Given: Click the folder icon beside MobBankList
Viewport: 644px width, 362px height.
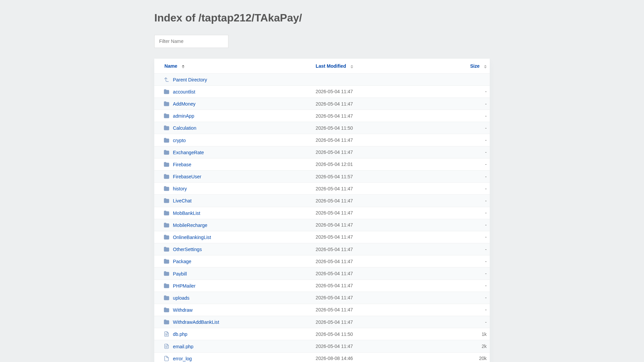Looking at the screenshot, I should tap(166, 213).
